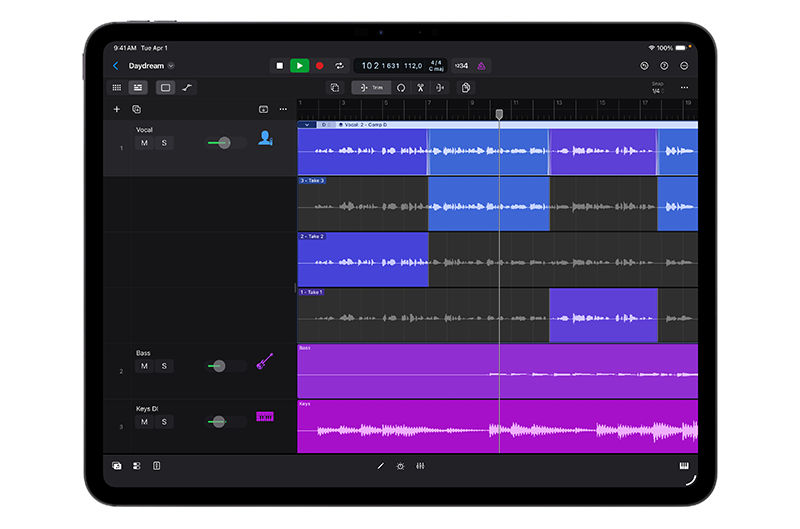Select the Scissors split tool

click(420, 88)
